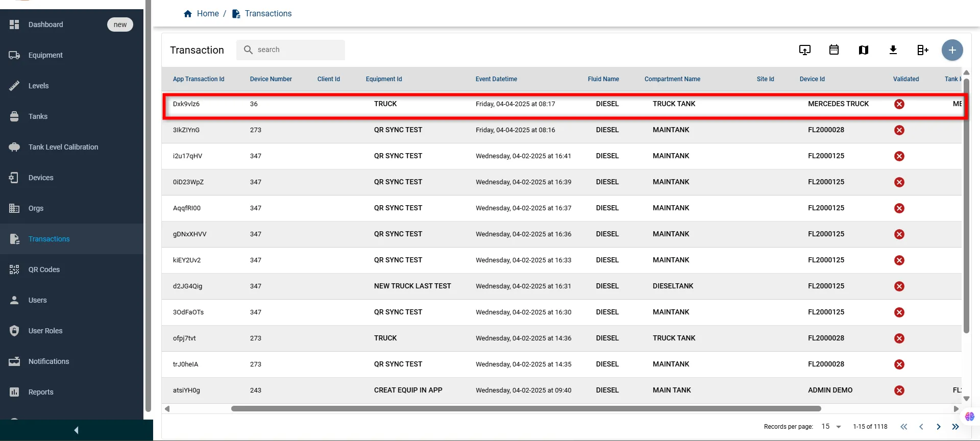Click the brain assistant icon
980x441 pixels.
tap(970, 416)
